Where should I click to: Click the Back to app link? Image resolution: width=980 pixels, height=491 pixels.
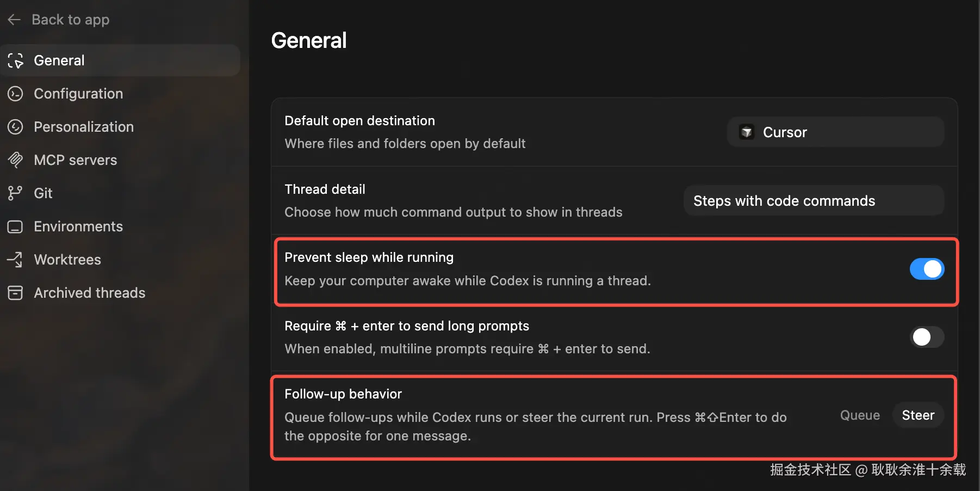(x=70, y=20)
